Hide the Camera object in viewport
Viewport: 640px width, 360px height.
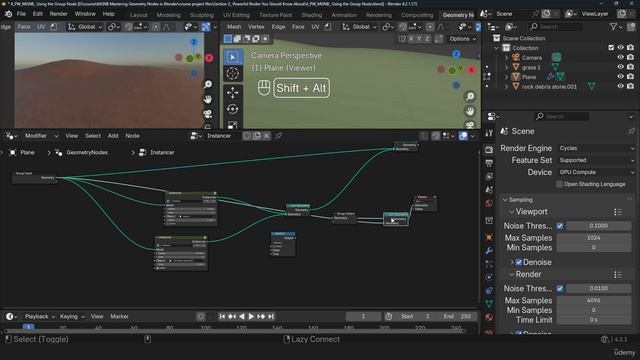point(620,58)
